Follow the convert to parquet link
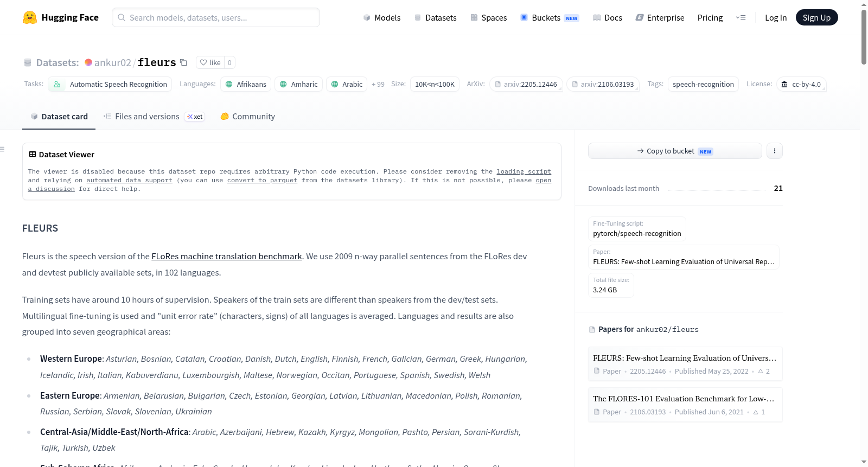This screenshot has height=467, width=868. coord(263,180)
